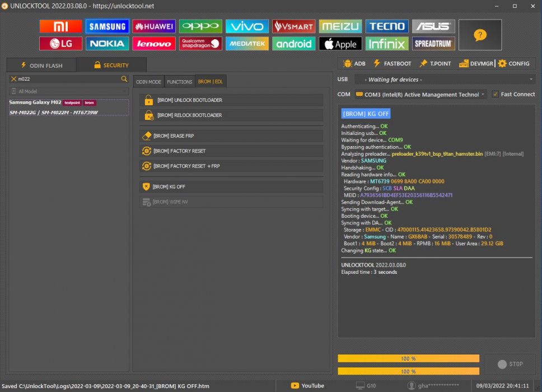
Task: Click the STOP button
Action: point(510,364)
